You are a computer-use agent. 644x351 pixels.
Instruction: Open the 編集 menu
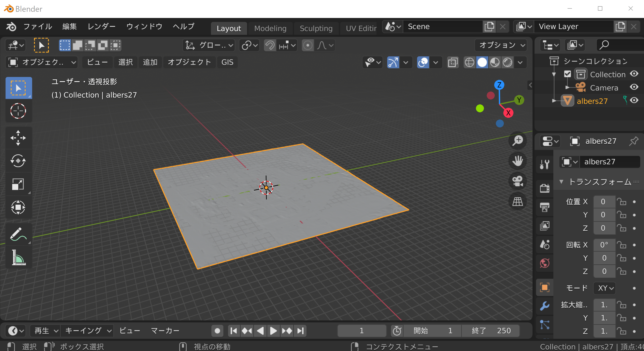[70, 26]
